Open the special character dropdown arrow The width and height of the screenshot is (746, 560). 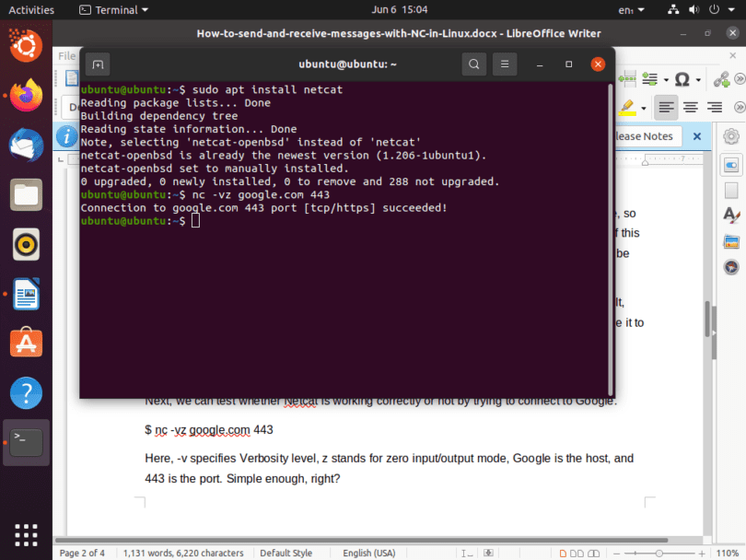(698, 79)
